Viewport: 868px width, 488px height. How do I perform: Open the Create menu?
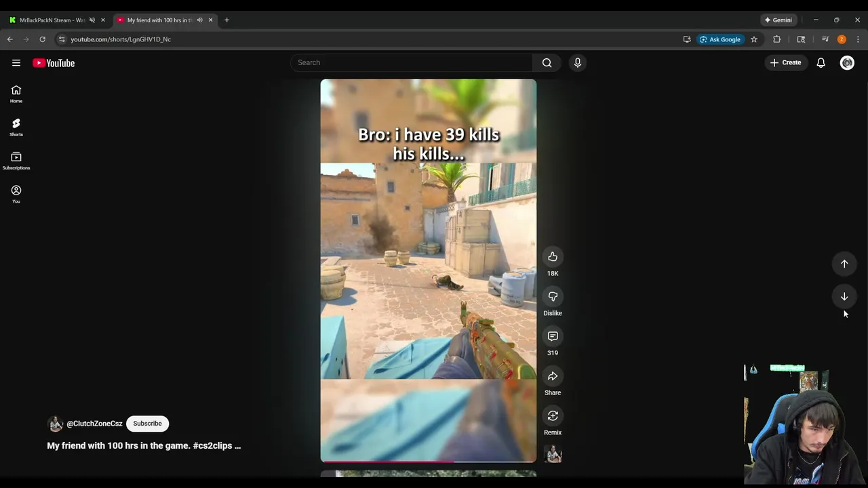coord(785,62)
